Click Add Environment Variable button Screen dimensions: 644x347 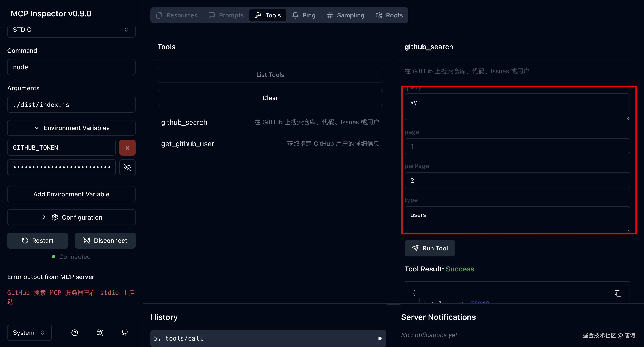click(x=71, y=194)
